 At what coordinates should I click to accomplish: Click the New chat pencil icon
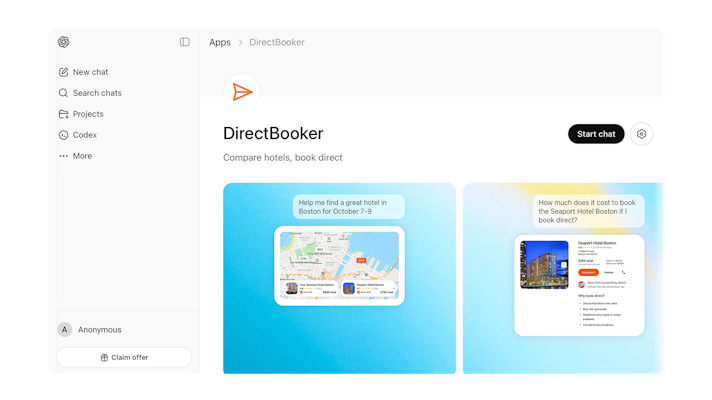pos(64,72)
